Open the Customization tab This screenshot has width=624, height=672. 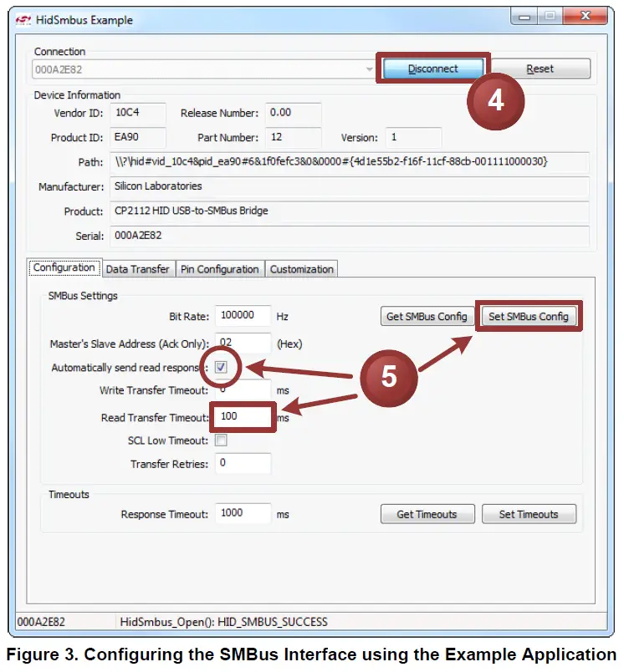(x=301, y=269)
